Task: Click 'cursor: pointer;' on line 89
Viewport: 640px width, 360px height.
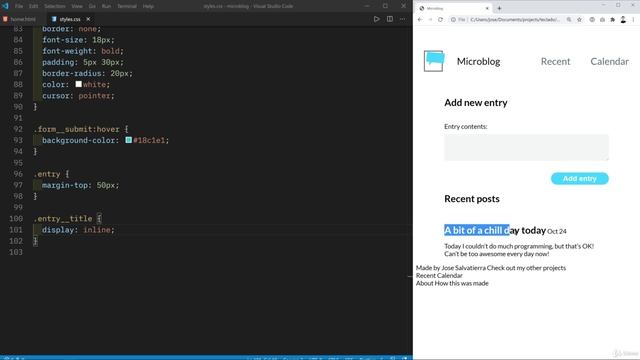Action: (78, 96)
